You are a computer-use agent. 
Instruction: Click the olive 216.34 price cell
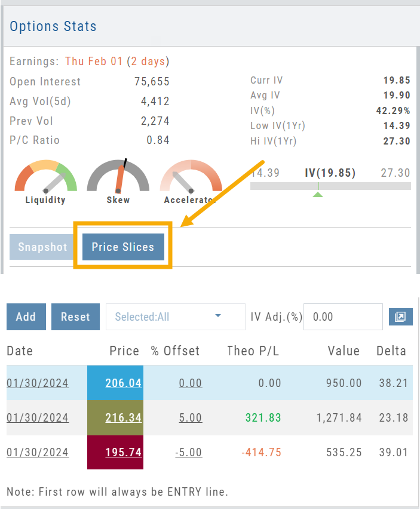pyautogui.click(x=115, y=417)
